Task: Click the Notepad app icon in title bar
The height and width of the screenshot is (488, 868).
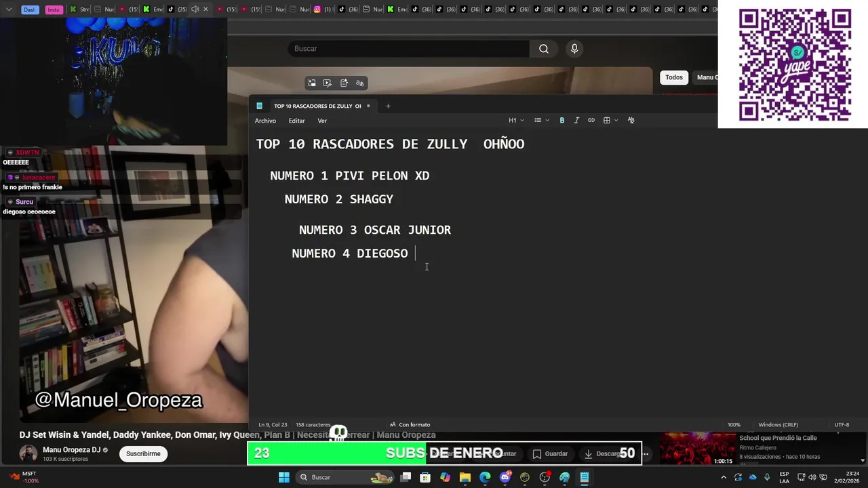Action: (259, 106)
